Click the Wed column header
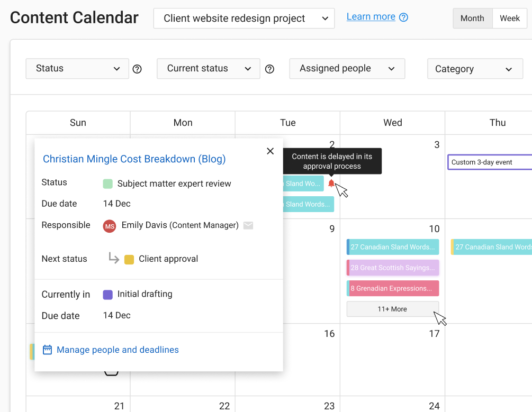 [393, 123]
